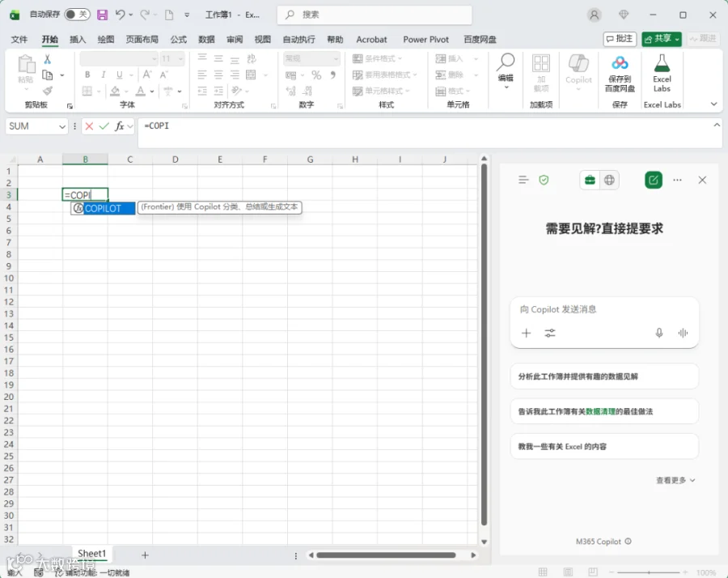Open the Acrobat ribbon tab
The image size is (728, 578).
point(371,40)
